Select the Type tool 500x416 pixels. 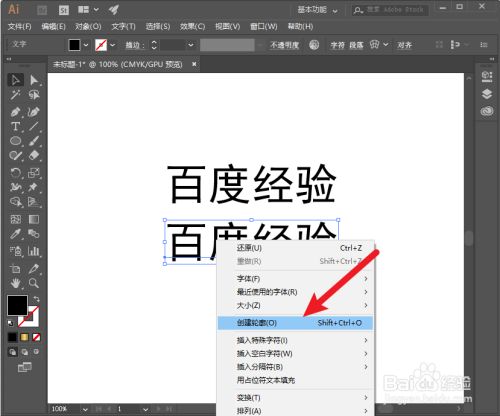click(x=15, y=126)
